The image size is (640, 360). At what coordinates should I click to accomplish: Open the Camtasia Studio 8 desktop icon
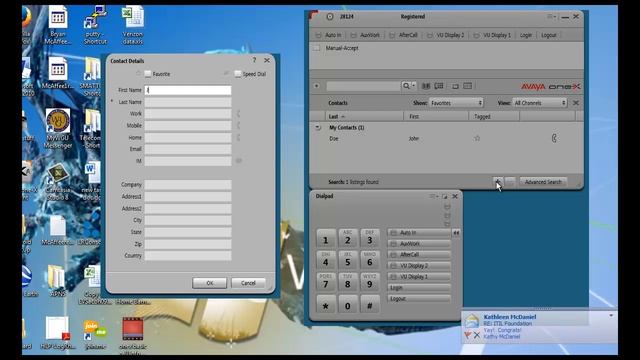coord(58,181)
